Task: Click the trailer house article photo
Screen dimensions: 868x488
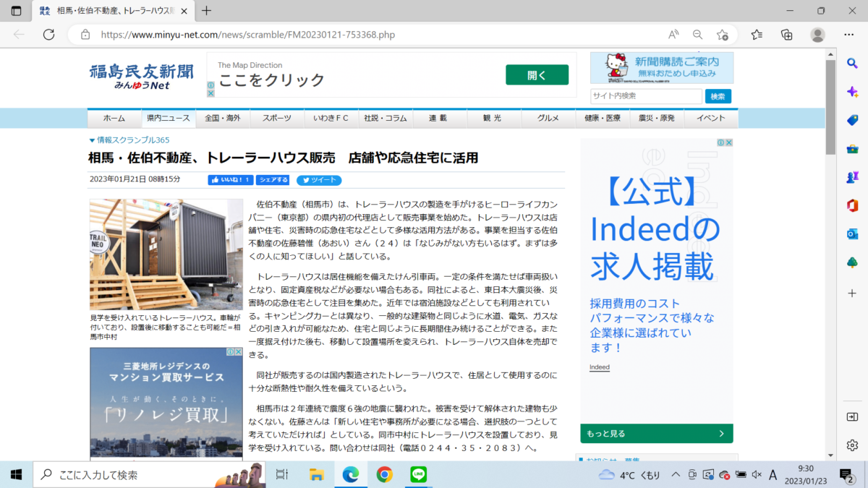Action: tap(166, 254)
